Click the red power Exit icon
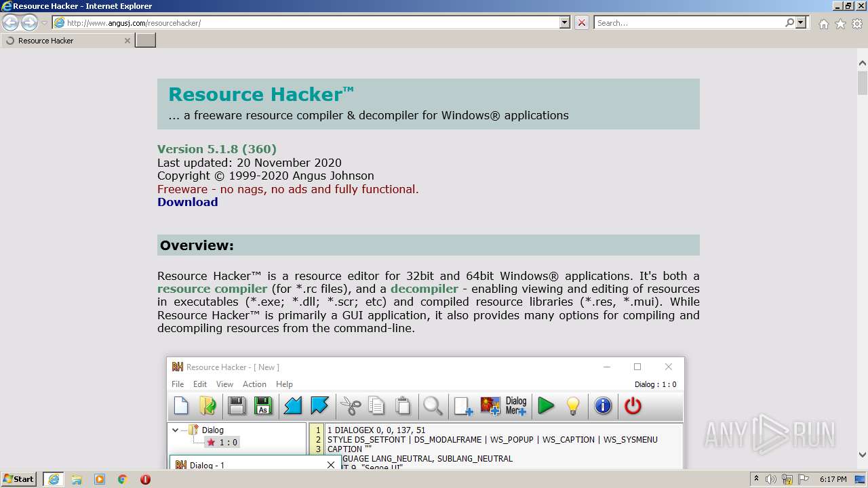The height and width of the screenshot is (488, 868). coord(633,406)
